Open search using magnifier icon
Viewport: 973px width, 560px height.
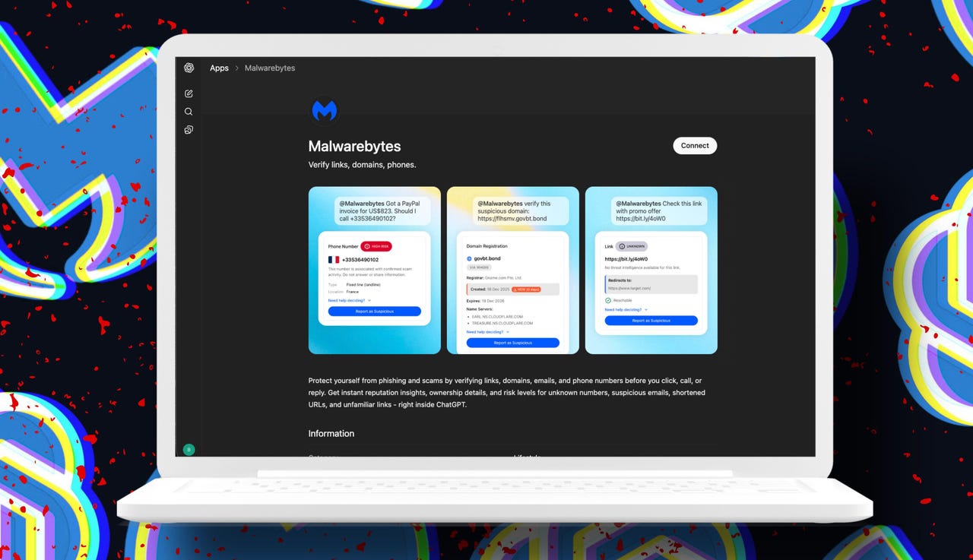point(189,112)
